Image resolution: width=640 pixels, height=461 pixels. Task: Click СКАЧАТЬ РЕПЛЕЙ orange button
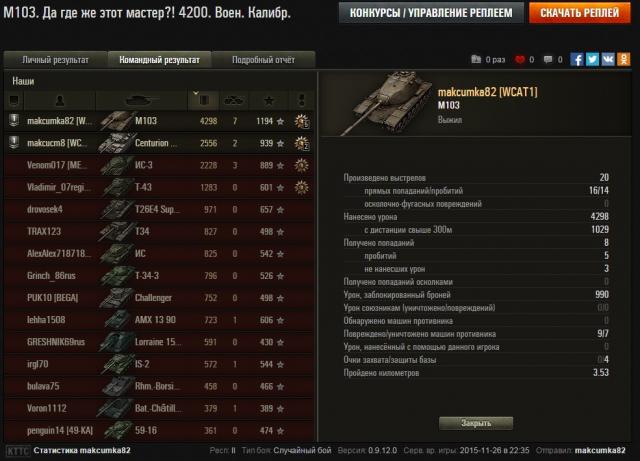pos(580,13)
